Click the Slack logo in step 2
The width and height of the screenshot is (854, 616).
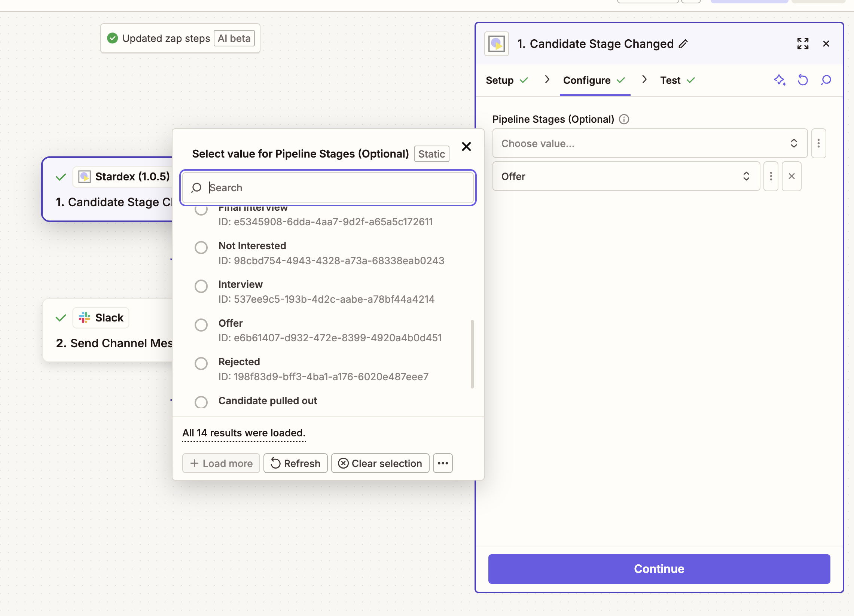click(84, 318)
